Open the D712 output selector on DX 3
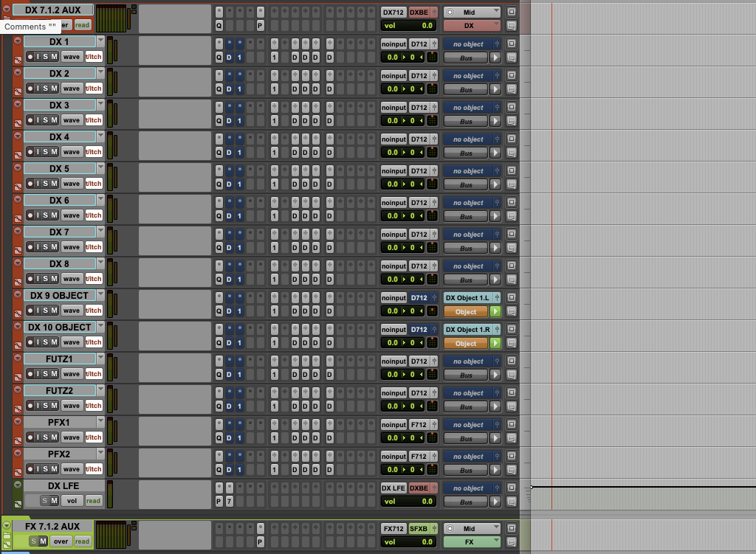 point(419,108)
